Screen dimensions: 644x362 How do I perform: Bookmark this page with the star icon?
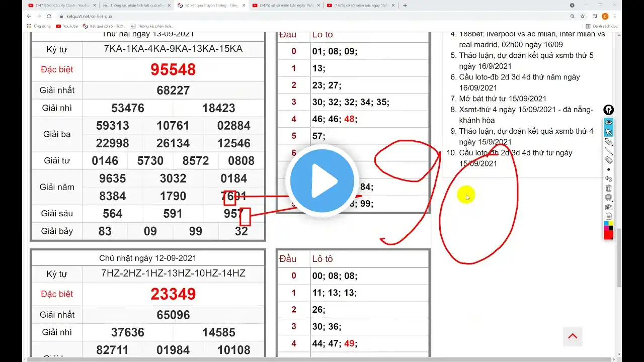pyautogui.click(x=583, y=16)
